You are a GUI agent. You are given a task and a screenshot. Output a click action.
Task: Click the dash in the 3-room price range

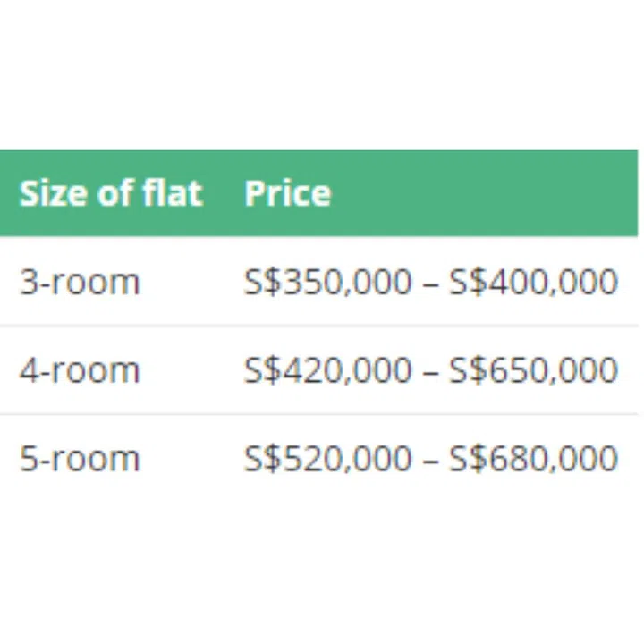pos(430,283)
